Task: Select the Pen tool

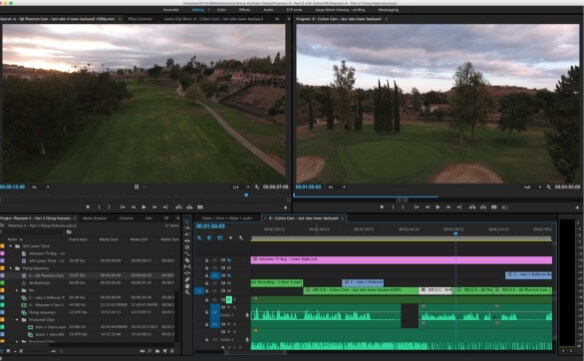Action: click(187, 279)
